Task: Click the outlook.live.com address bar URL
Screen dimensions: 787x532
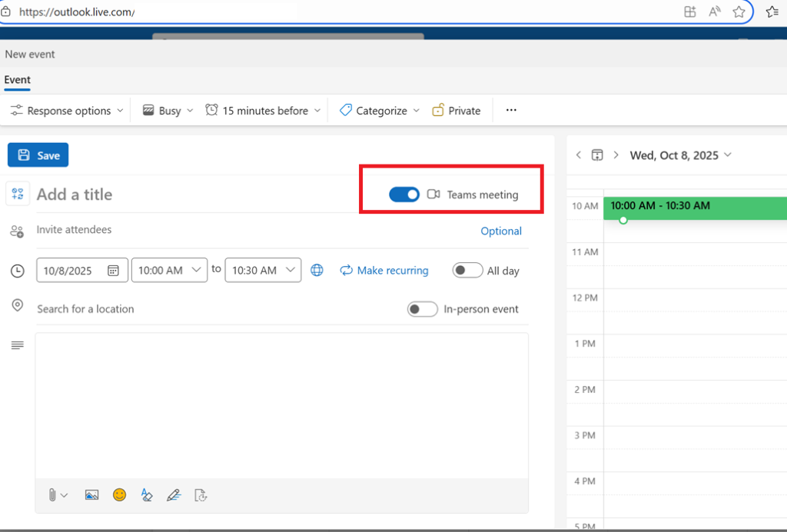Action: 77,12
